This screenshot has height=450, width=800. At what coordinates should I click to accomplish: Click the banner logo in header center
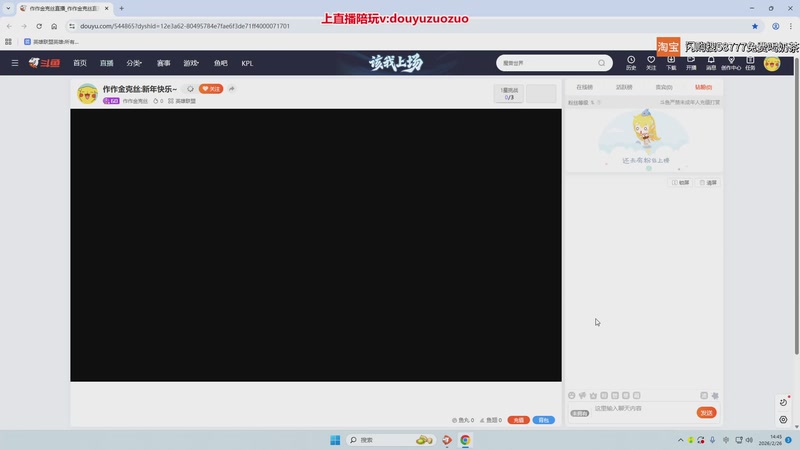coord(396,63)
